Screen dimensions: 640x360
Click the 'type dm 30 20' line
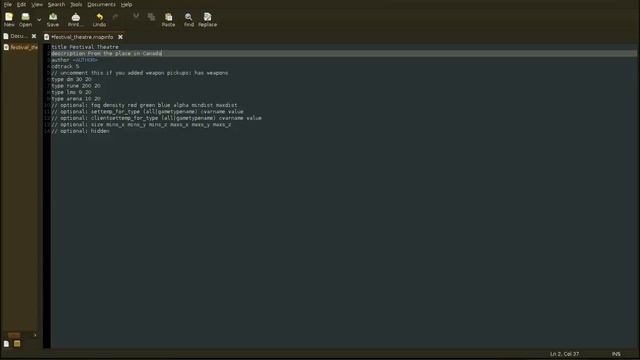click(71, 80)
